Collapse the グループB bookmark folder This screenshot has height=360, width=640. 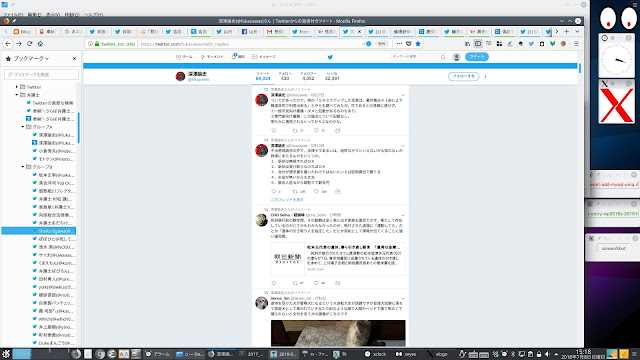pos(23,167)
